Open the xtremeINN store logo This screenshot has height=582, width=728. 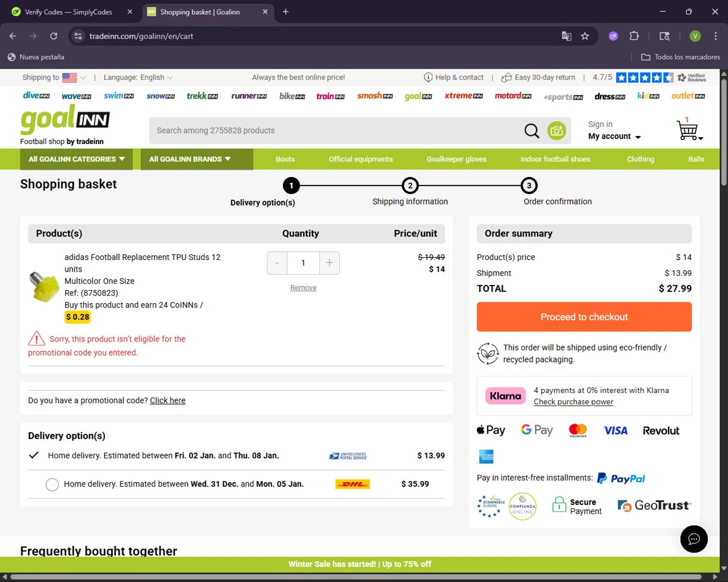pyautogui.click(x=463, y=96)
